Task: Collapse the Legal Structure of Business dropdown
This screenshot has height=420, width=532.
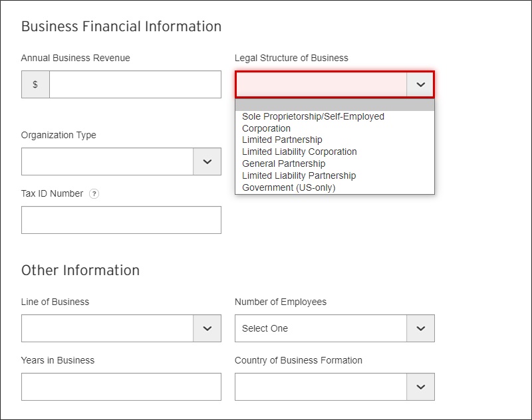Action: click(x=420, y=84)
